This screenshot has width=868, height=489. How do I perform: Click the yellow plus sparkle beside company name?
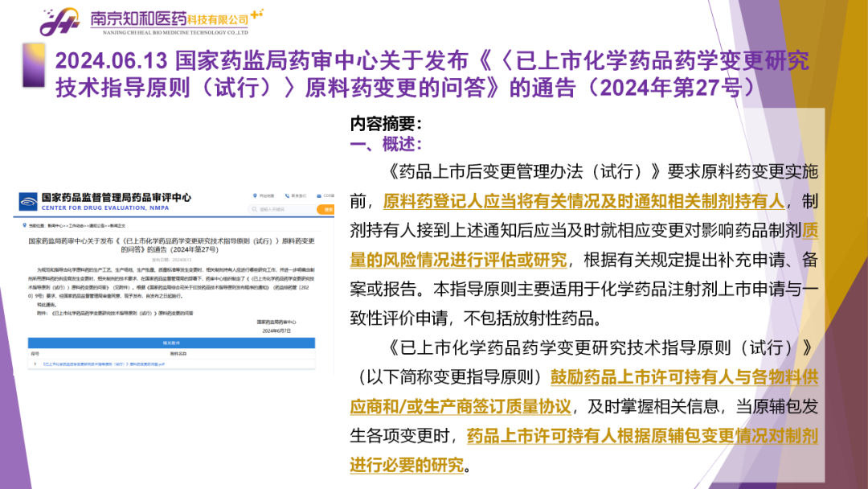coord(257,13)
